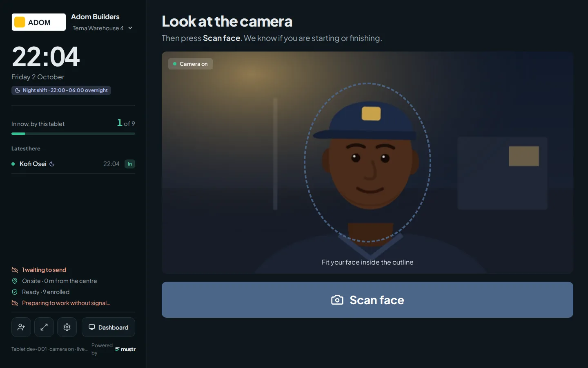
Task: Click the offline icon beside Preparing to work
Action: point(15,303)
